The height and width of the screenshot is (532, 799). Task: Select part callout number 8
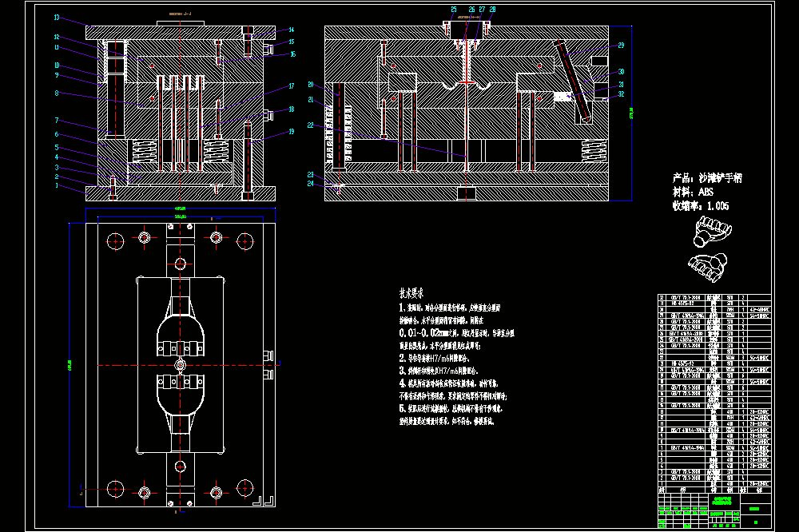pos(57,93)
